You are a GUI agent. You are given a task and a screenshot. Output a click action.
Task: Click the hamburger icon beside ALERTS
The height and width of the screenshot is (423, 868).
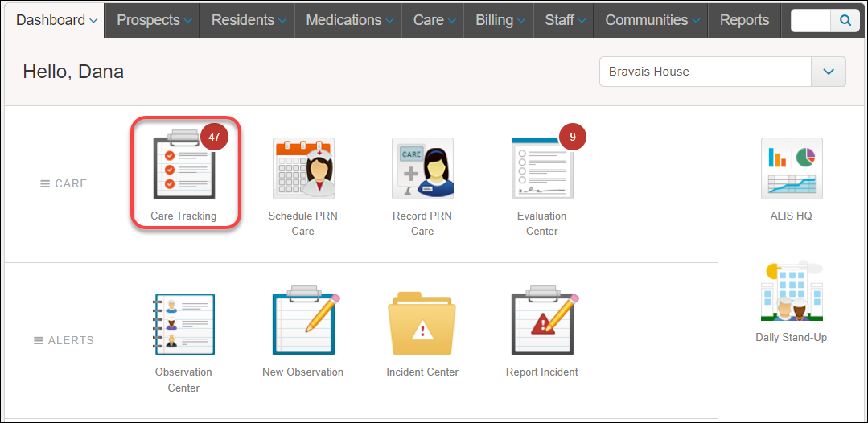tap(39, 340)
